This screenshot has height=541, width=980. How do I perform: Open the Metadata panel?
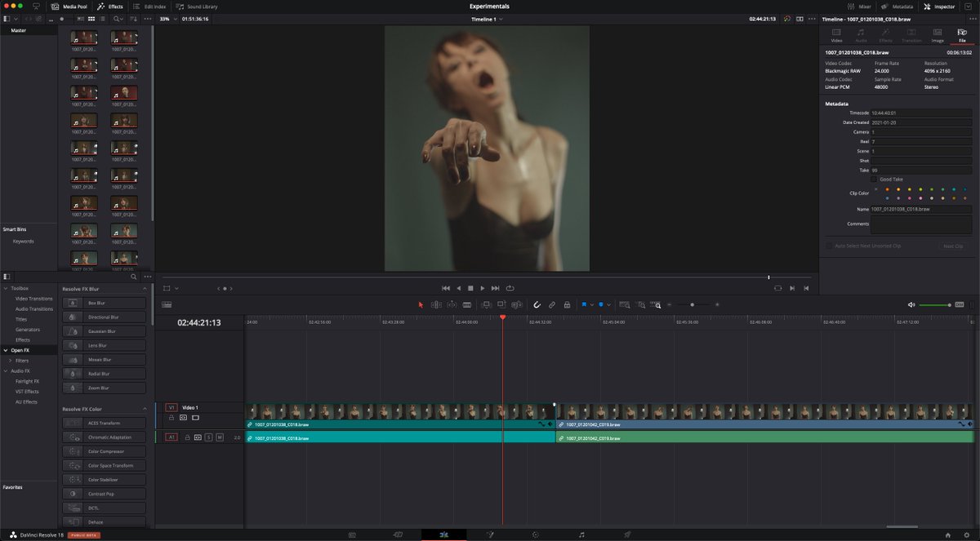pyautogui.click(x=897, y=6)
